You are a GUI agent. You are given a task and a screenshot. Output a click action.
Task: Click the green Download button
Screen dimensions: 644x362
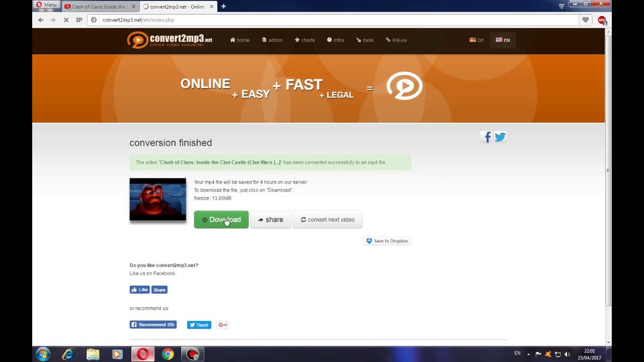point(221,220)
